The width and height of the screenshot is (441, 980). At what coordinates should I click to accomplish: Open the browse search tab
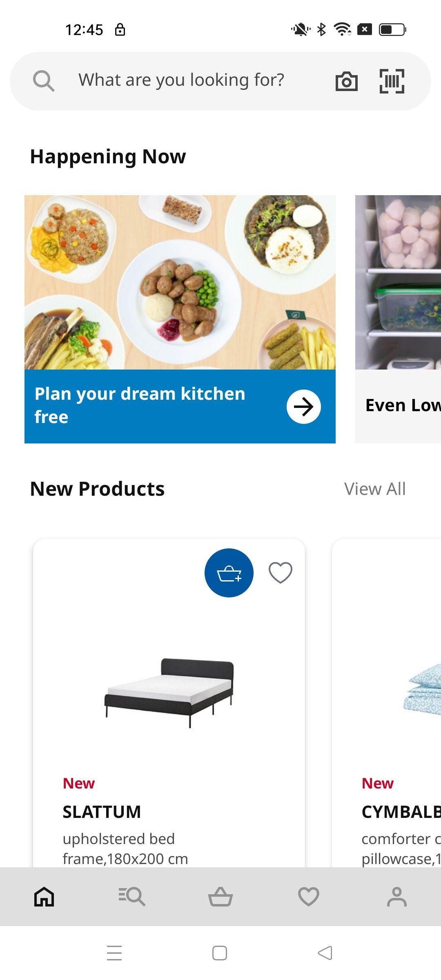pos(132,896)
